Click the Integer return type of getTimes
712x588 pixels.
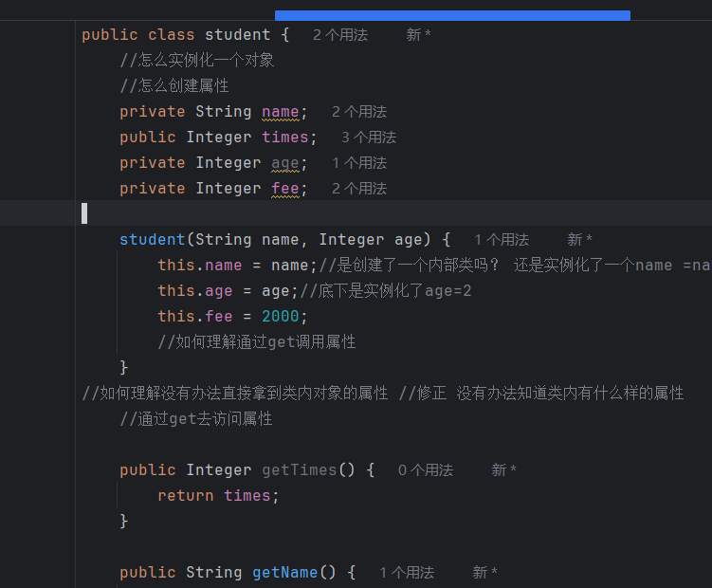pyautogui.click(x=219, y=470)
